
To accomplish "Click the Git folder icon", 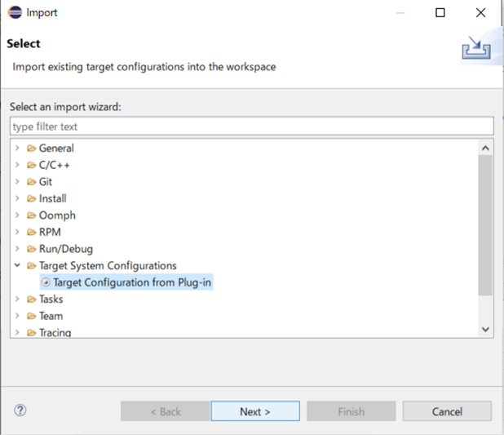I will pyautogui.click(x=32, y=182).
